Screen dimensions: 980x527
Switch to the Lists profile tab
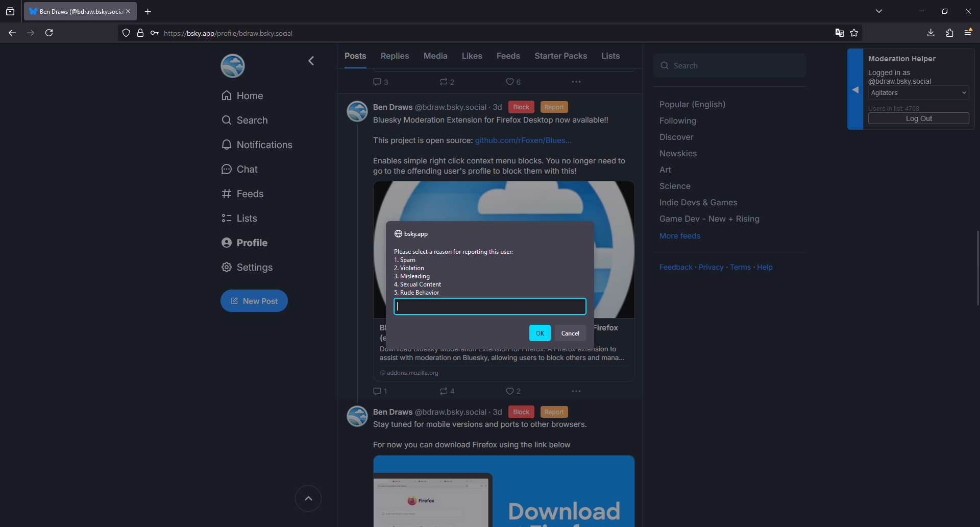pyautogui.click(x=610, y=56)
